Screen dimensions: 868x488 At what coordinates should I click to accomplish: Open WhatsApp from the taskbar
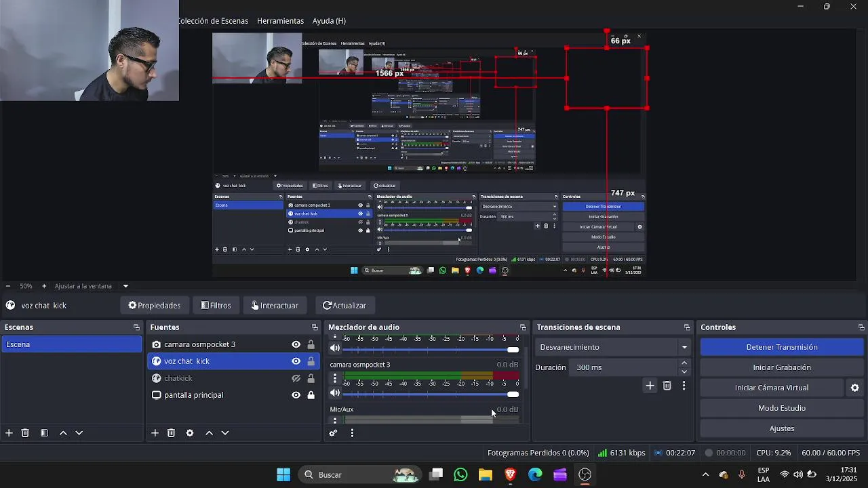click(x=460, y=474)
